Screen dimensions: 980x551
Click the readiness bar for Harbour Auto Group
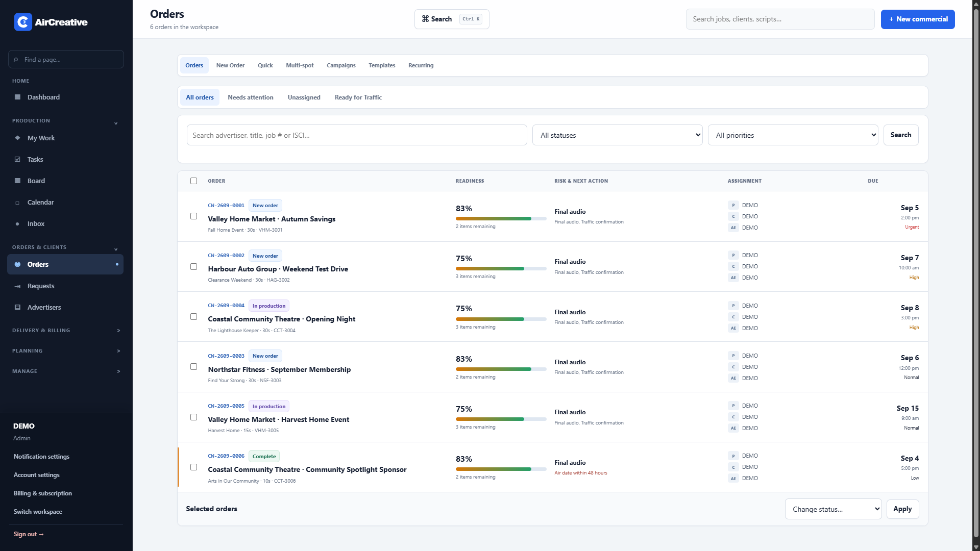[501, 268]
